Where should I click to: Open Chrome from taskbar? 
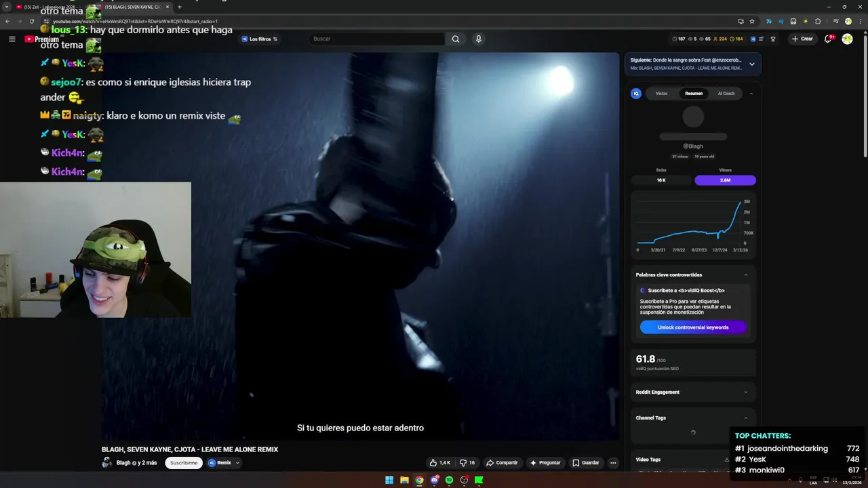click(419, 480)
